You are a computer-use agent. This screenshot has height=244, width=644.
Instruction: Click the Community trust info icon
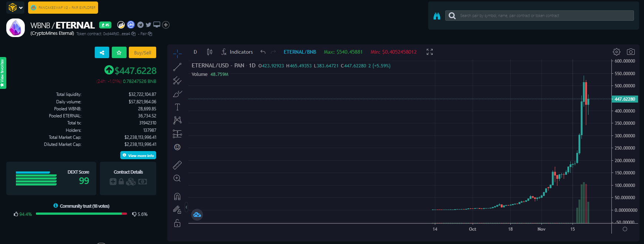click(56, 205)
